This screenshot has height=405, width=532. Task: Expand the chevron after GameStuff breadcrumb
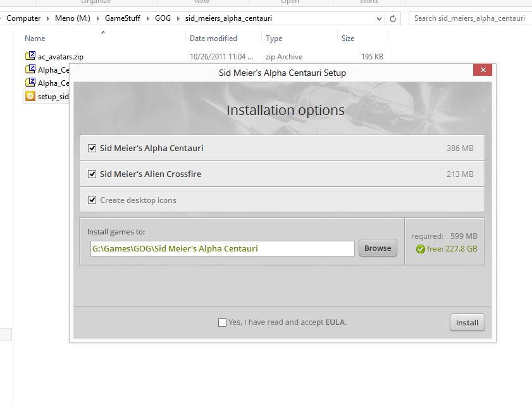point(148,19)
